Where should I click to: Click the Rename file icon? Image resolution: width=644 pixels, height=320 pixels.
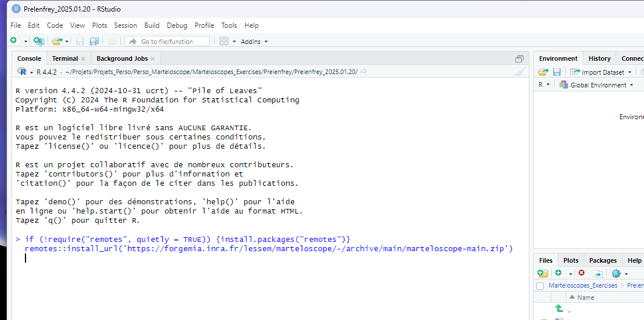point(598,274)
